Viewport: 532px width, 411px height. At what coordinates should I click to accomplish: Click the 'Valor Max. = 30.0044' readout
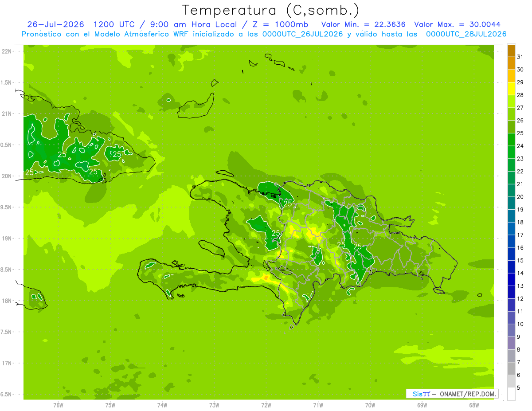point(457,24)
